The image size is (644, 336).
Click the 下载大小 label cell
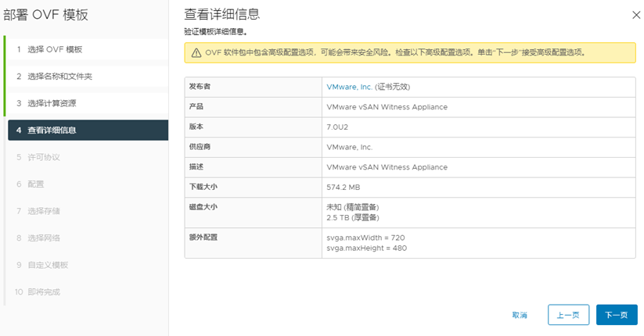254,188
